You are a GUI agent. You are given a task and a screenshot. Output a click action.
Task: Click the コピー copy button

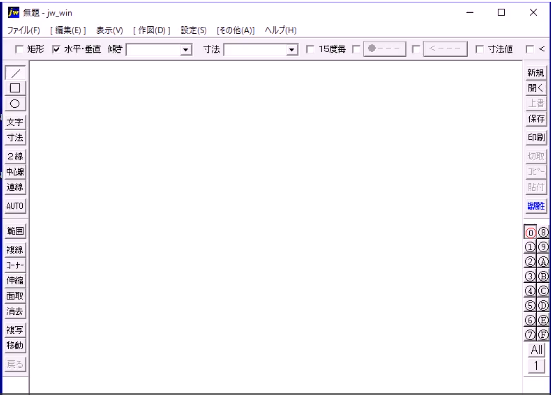point(536,171)
